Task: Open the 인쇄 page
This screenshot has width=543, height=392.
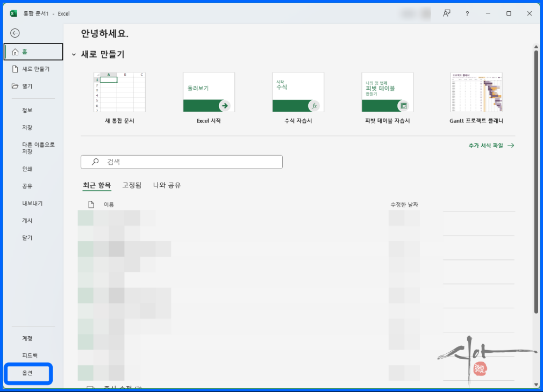Action: (x=27, y=169)
